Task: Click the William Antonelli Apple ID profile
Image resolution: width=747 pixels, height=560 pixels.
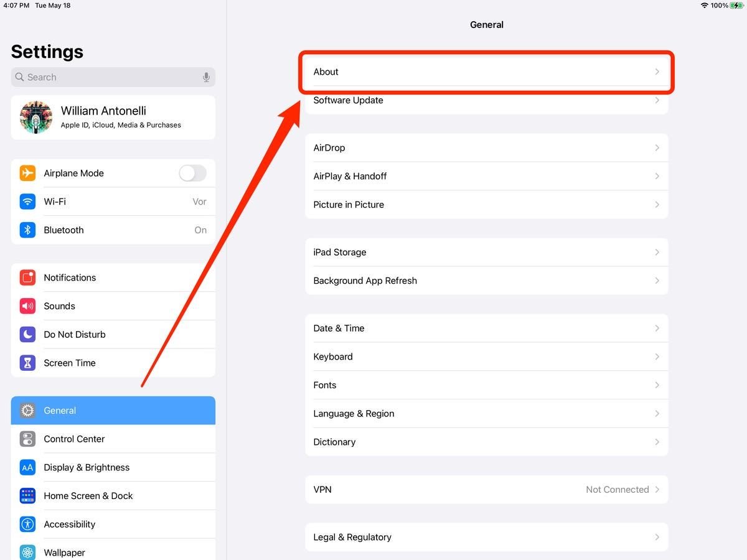Action: [x=112, y=117]
